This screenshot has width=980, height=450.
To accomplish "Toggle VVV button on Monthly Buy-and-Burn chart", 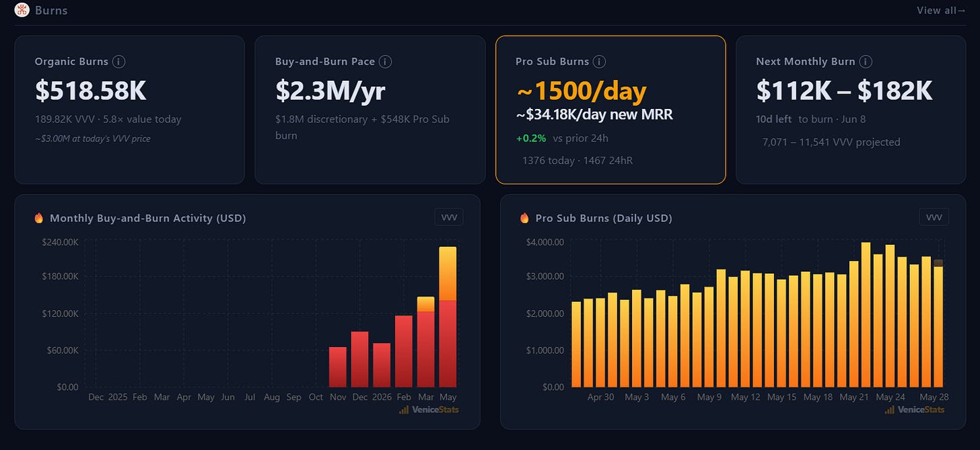I will click(448, 217).
